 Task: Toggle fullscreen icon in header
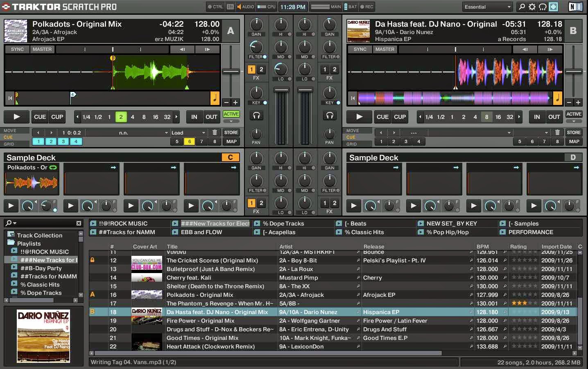pos(553,7)
